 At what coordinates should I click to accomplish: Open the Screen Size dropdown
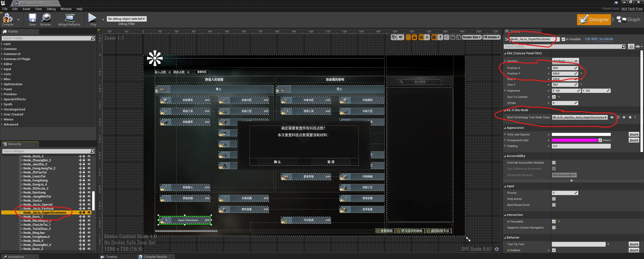[x=472, y=37]
